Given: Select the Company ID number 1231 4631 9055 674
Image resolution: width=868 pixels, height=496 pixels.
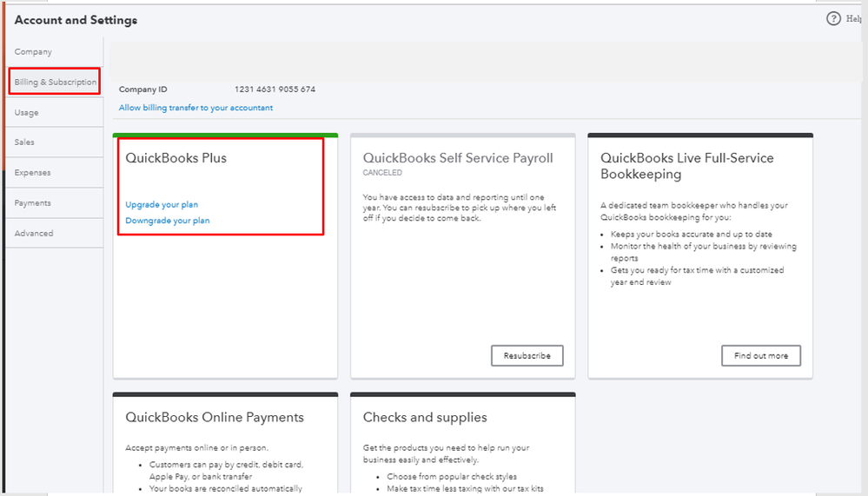Looking at the screenshot, I should point(275,89).
